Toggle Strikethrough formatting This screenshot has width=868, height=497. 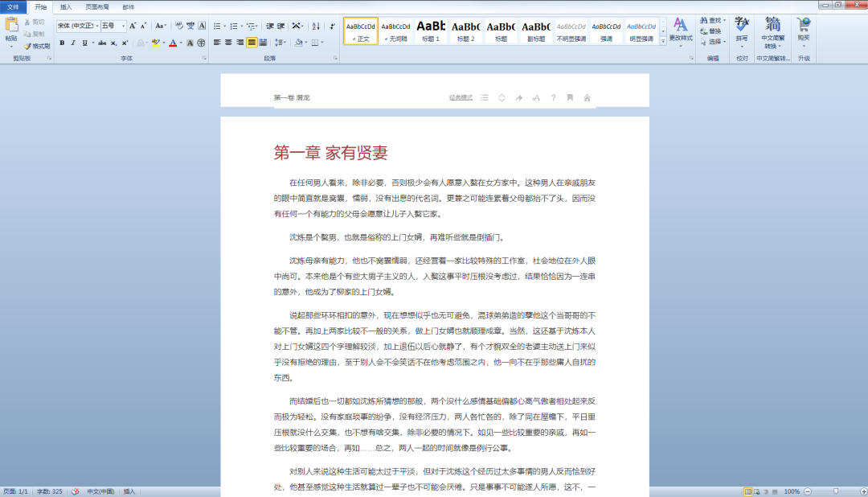pos(102,43)
